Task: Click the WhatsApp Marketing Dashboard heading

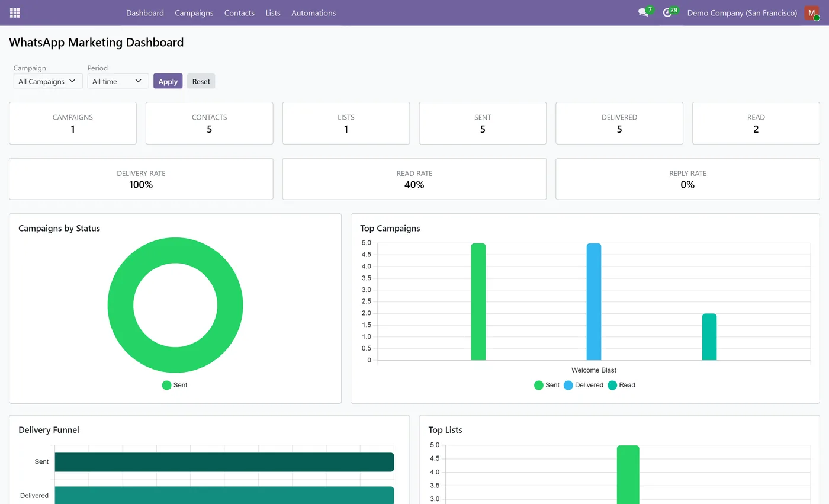Action: [97, 42]
